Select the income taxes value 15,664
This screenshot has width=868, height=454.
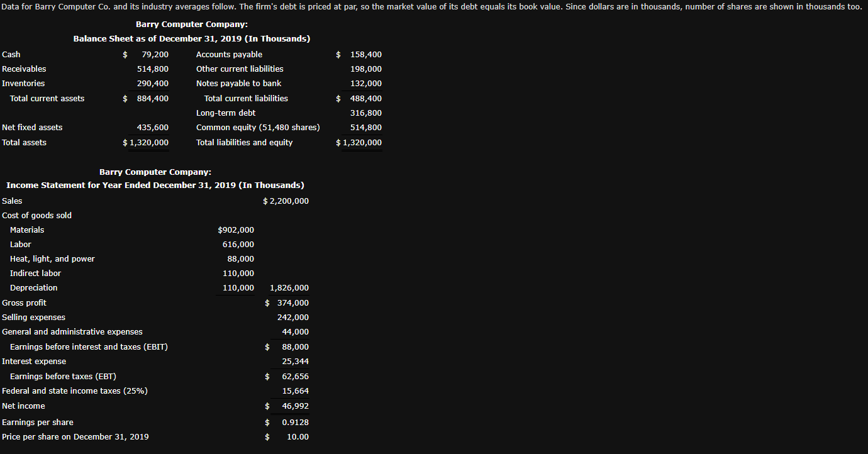click(x=296, y=391)
